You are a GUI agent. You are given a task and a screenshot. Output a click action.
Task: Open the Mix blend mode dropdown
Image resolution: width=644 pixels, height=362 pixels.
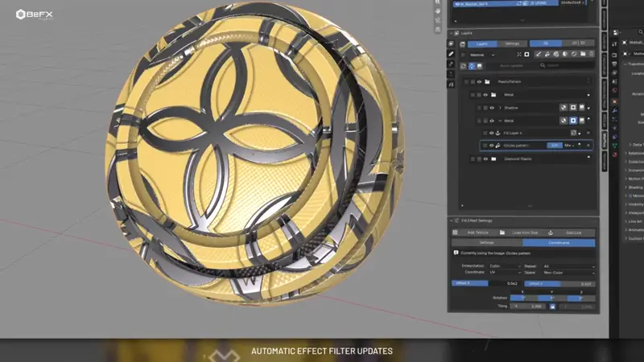569,146
